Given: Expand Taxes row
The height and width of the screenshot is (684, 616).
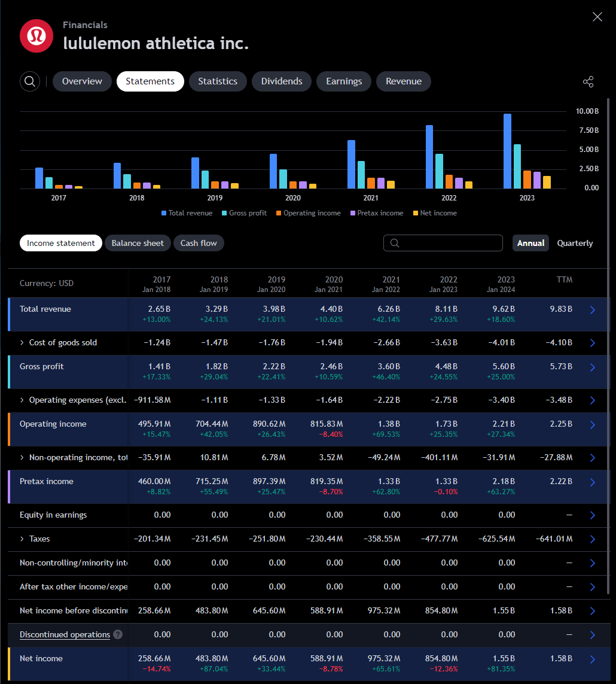Looking at the screenshot, I should (22, 539).
